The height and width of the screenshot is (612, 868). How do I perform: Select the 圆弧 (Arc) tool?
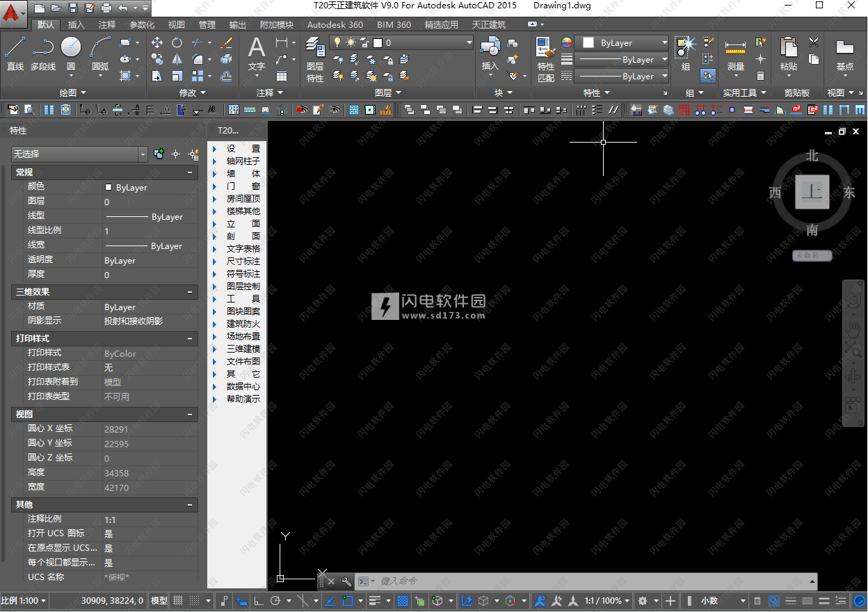tap(100, 54)
